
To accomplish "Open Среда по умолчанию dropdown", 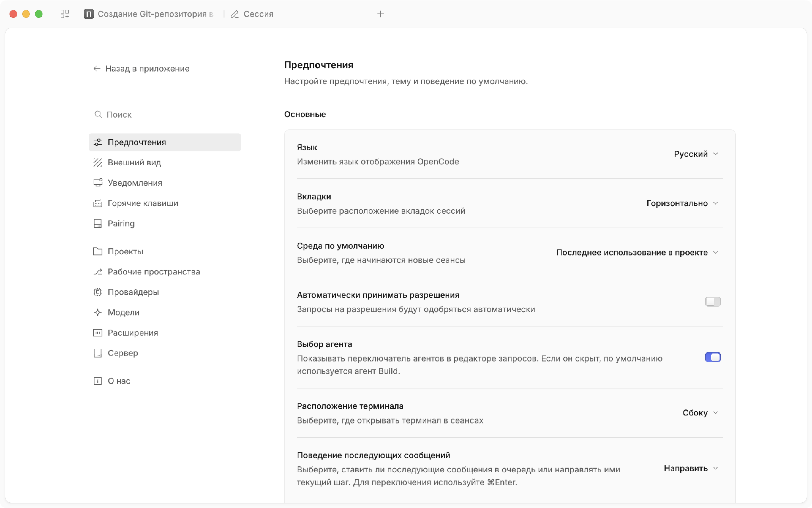I will (x=637, y=253).
